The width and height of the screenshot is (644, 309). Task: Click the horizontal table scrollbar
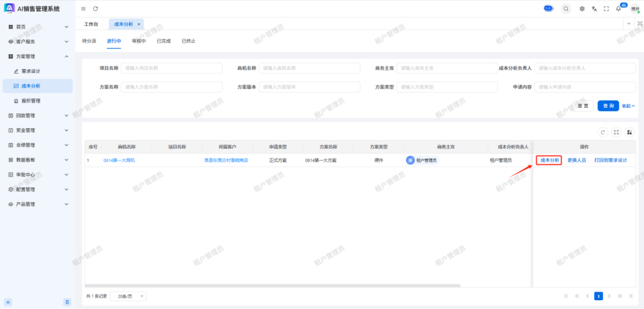tap(274, 285)
